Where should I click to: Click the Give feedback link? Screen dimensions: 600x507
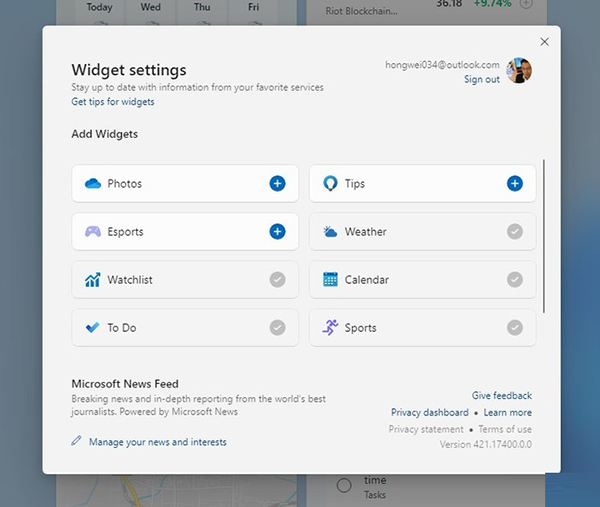(501, 396)
